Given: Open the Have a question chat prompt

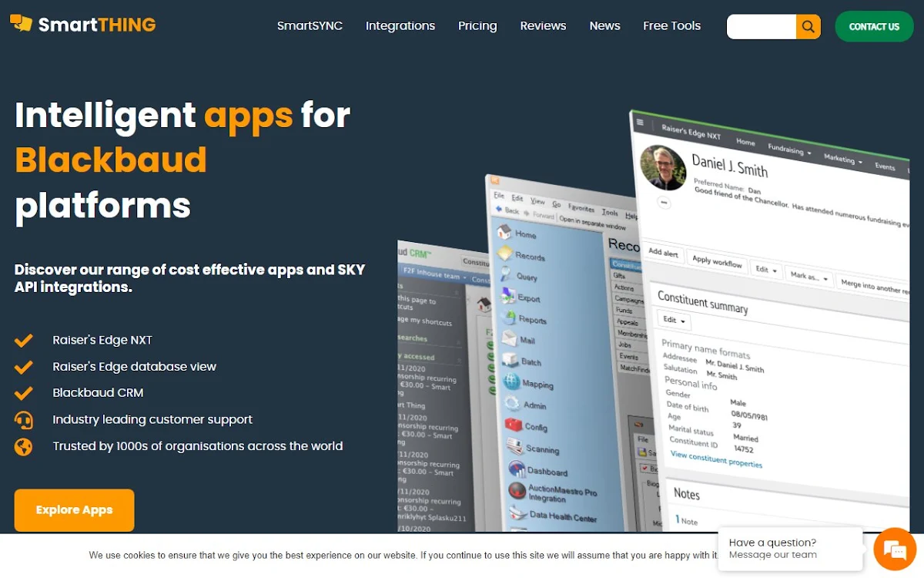Looking at the screenshot, I should coord(789,548).
